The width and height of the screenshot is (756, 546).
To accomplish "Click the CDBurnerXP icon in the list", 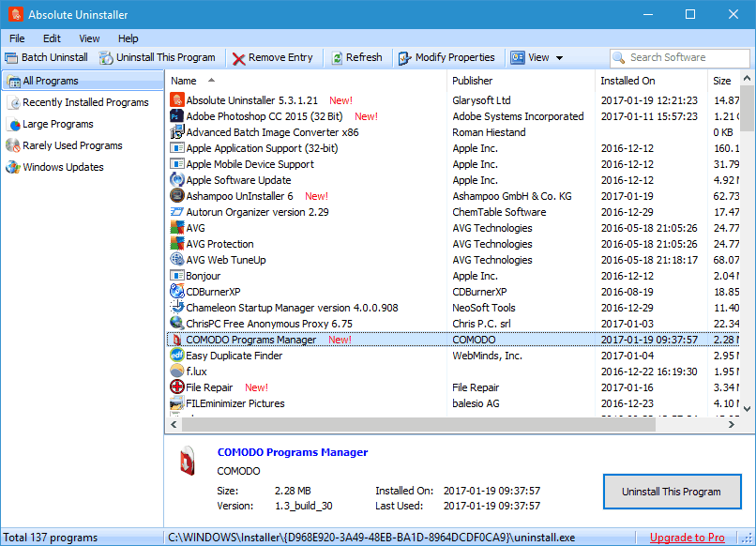I will (x=177, y=292).
